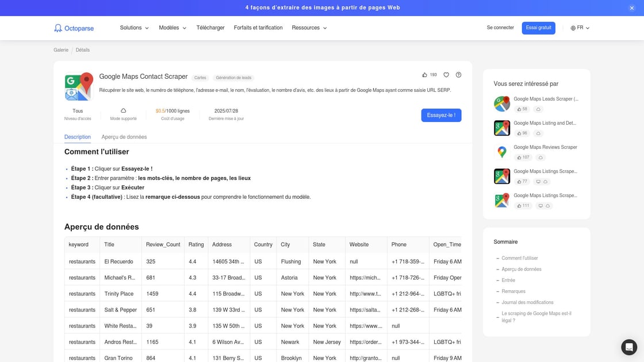This screenshot has width=644, height=362.
Task: Click cloud icon beside 111 likes
Action: pos(547,206)
